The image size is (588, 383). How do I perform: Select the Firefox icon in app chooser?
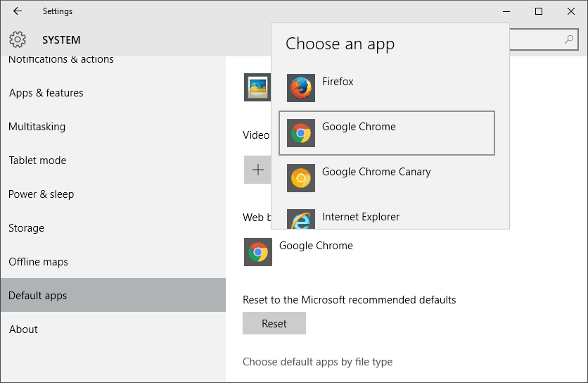pos(301,88)
